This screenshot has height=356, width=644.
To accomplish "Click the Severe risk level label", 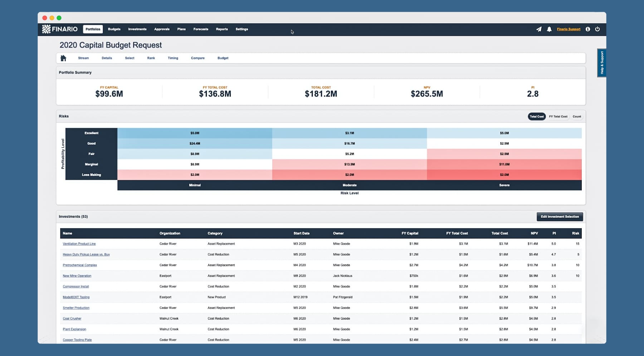I will pyautogui.click(x=504, y=186).
